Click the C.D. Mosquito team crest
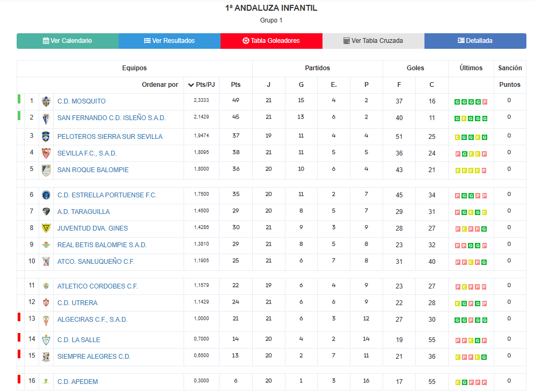The width and height of the screenshot is (535, 392). [x=46, y=101]
